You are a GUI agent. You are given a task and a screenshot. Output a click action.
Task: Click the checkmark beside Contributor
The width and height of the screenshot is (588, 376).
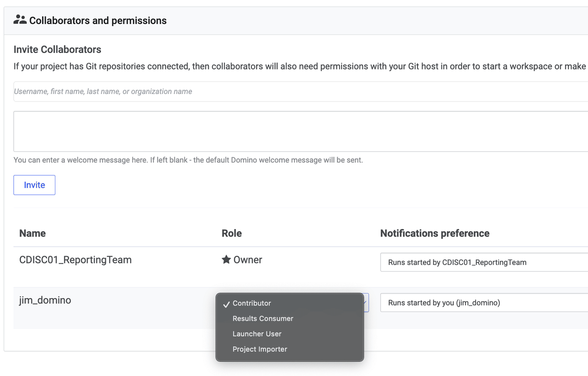point(226,304)
